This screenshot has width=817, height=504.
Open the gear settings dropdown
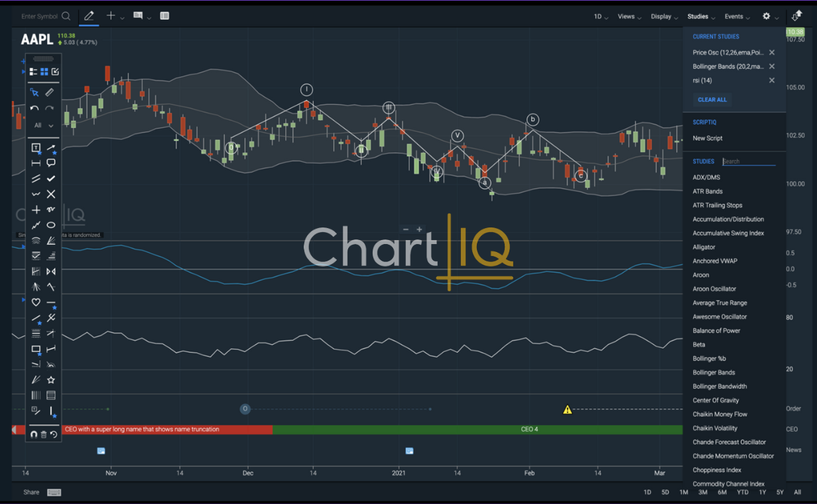(770, 17)
